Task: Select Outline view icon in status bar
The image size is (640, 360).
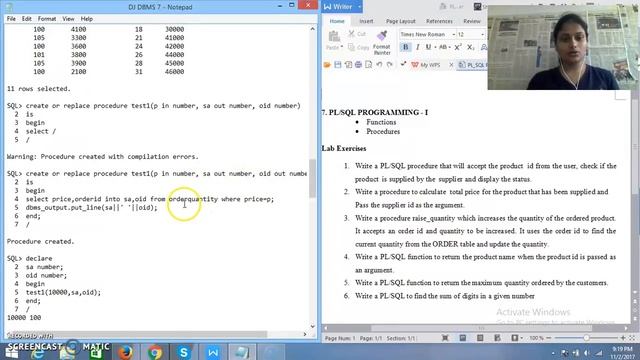Action: [x=480, y=338]
